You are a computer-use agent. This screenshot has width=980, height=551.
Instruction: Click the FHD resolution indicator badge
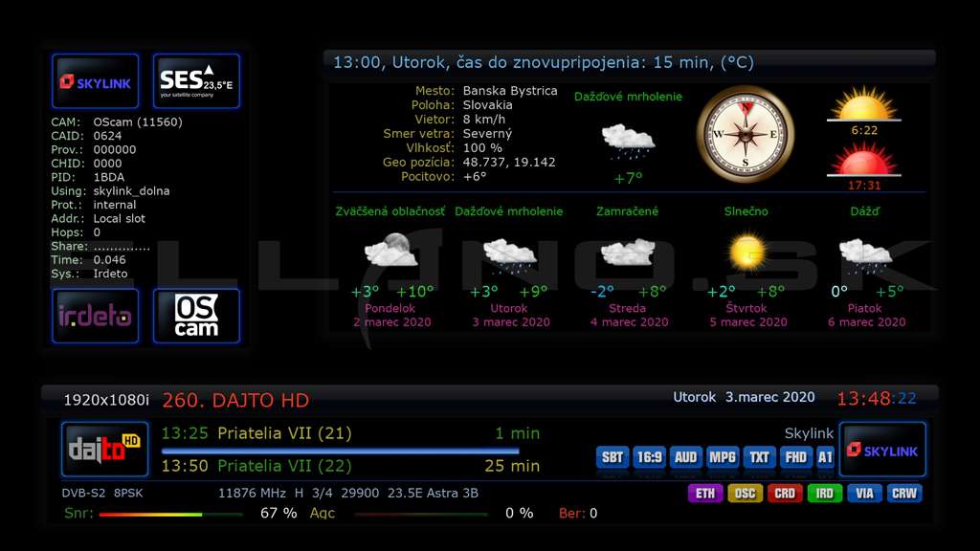795,457
